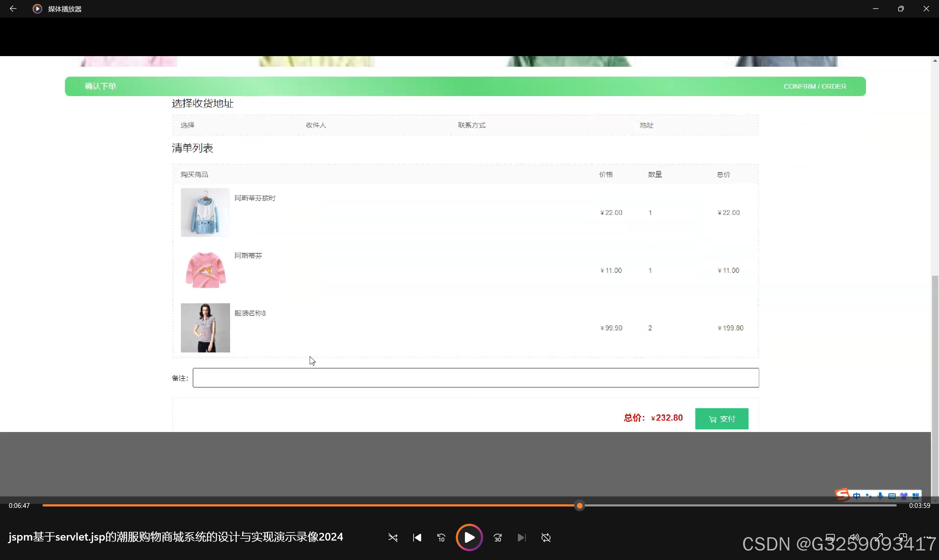Click the row total ¥199.80 cell
This screenshot has width=939, height=560.
730,328
